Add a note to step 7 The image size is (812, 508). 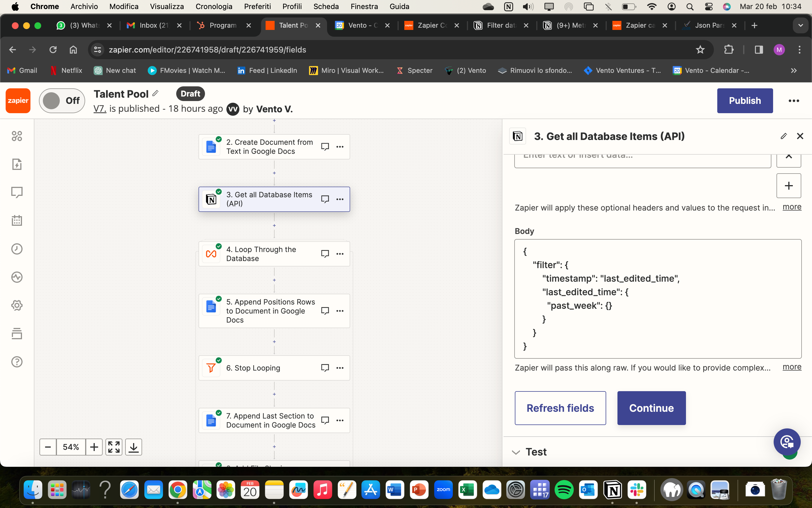click(x=325, y=420)
